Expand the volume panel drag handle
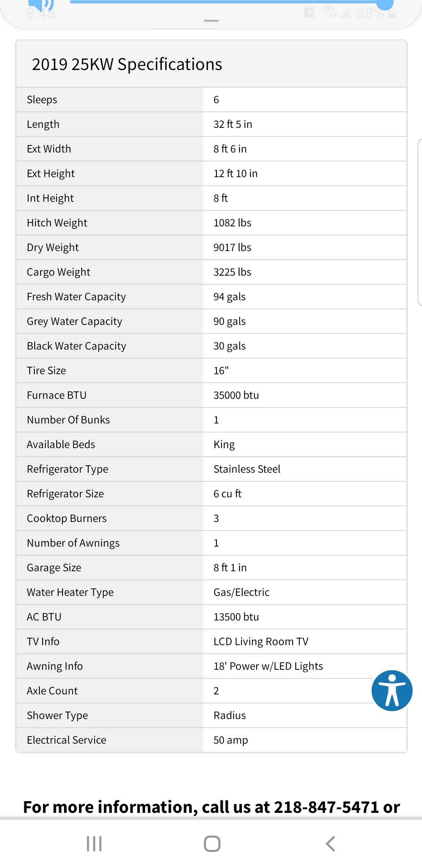This screenshot has width=422, height=868. click(x=211, y=21)
